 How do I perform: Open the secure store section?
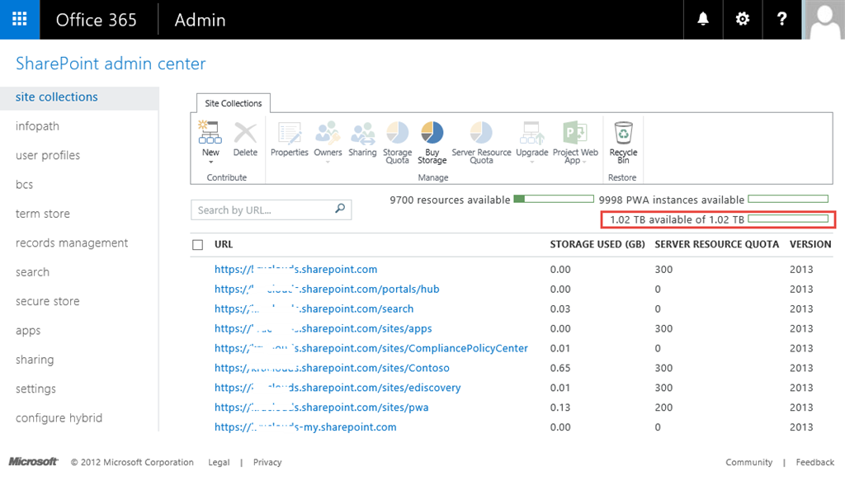click(47, 301)
